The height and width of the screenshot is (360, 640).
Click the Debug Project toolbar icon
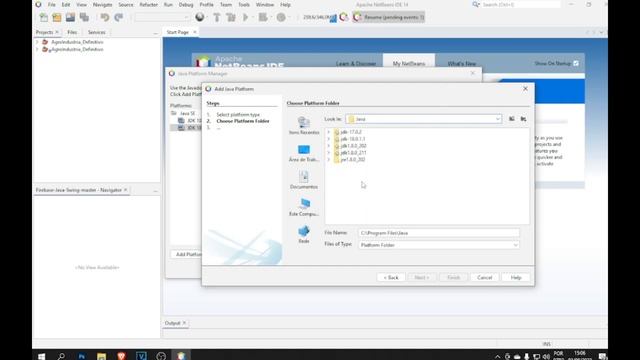[263, 17]
